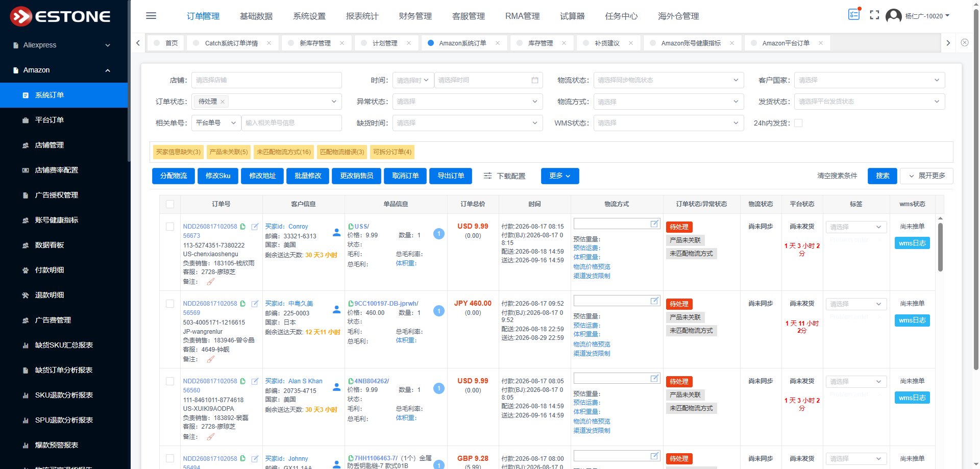The width and height of the screenshot is (980, 469).
Task: Click quantity badge for the USS/ item
Action: coord(439,234)
